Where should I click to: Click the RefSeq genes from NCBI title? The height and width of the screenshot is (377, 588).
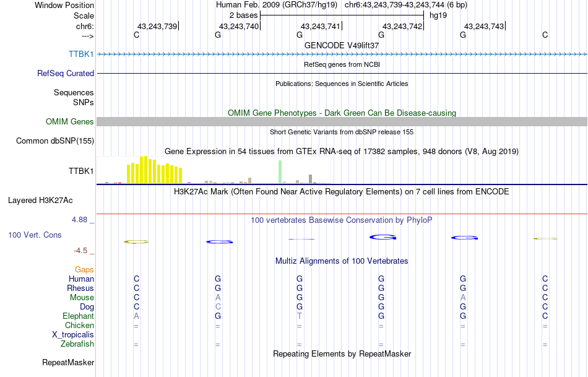coord(342,64)
